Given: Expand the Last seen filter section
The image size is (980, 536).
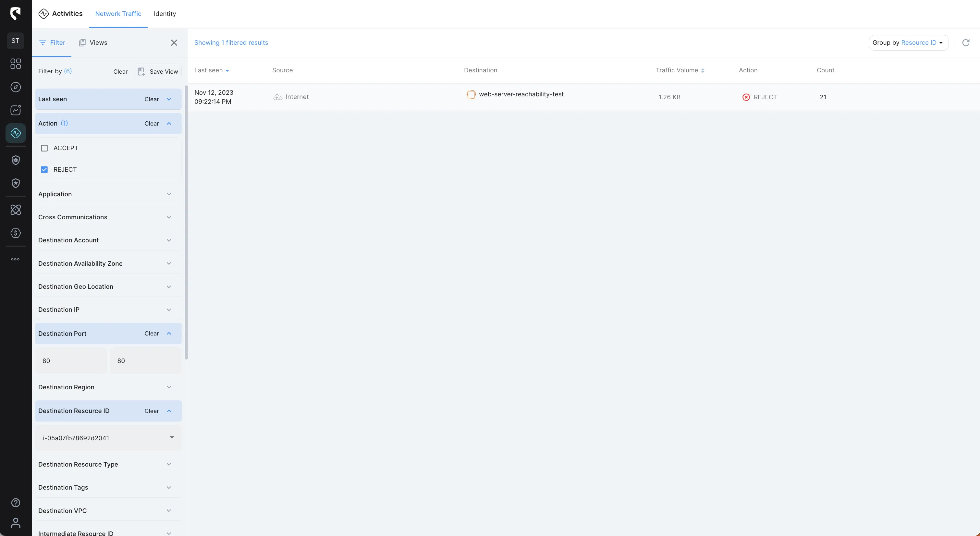Looking at the screenshot, I should (169, 99).
